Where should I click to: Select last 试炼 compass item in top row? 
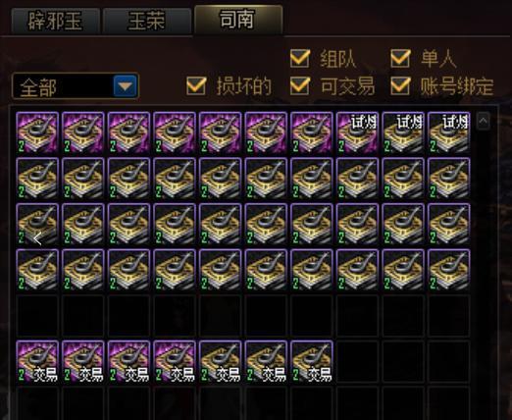coord(449,132)
